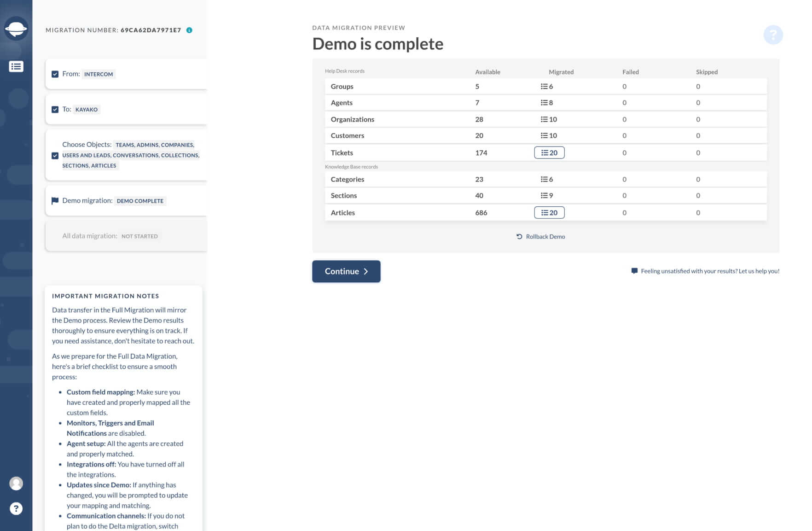The width and height of the screenshot is (812, 531).
Task: Click the Demo is complete heading
Action: 378,44
